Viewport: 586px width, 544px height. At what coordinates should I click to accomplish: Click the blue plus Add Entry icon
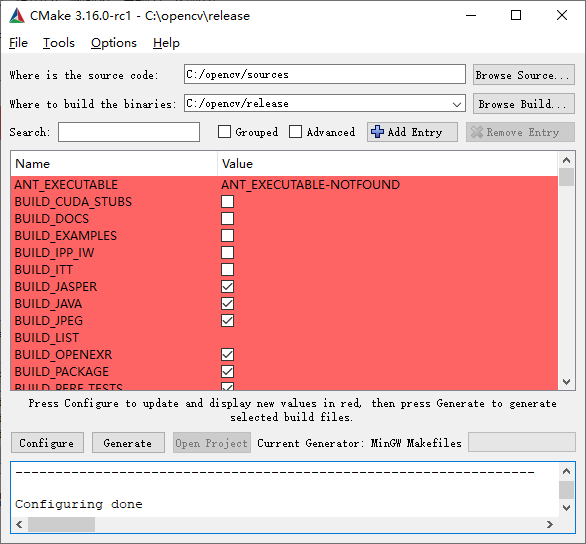click(377, 132)
